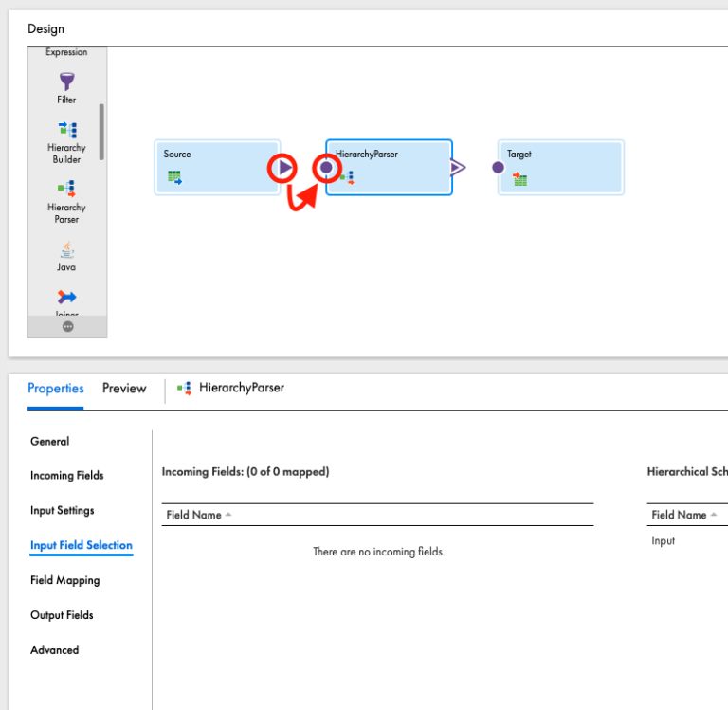Open the Field Mapping section

(64, 580)
